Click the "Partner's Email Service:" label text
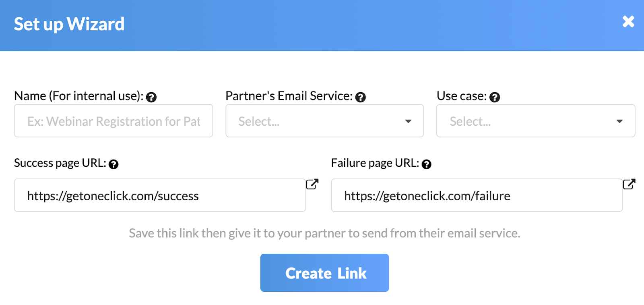Screen dimensions: 644x305 (x=289, y=96)
